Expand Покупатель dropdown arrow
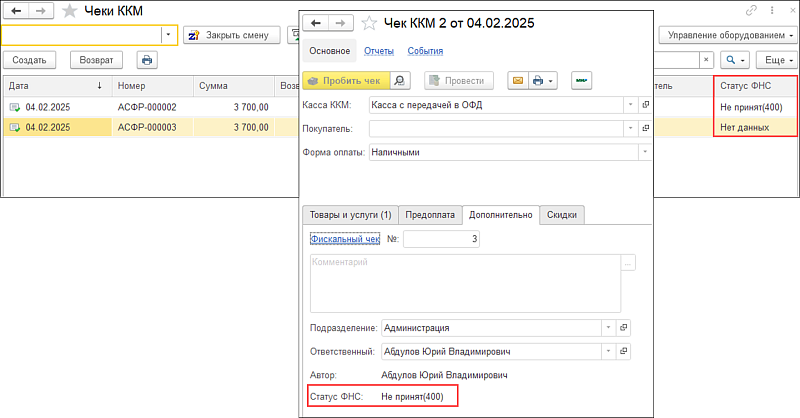This screenshot has height=418, width=800. [631, 128]
